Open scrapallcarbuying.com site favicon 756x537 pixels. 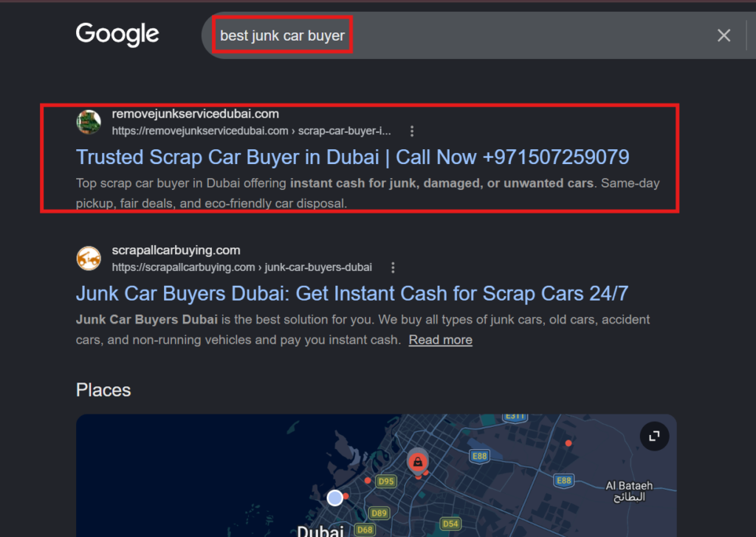click(x=89, y=258)
